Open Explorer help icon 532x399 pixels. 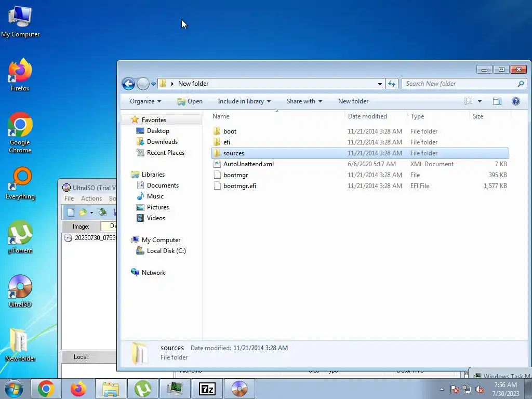point(516,101)
